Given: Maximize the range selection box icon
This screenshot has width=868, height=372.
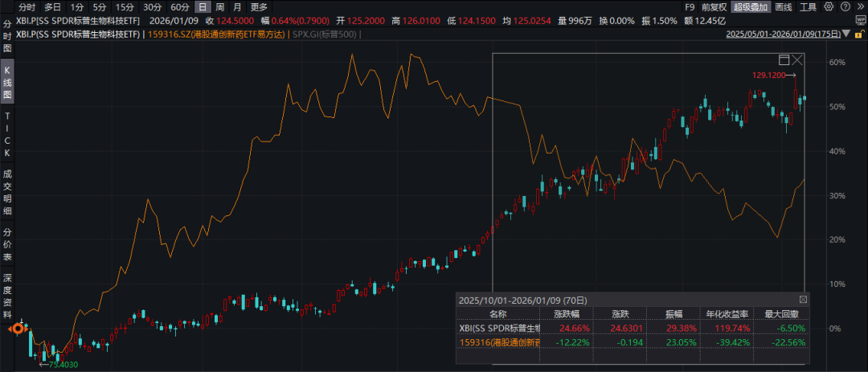Looking at the screenshot, I should (x=784, y=60).
